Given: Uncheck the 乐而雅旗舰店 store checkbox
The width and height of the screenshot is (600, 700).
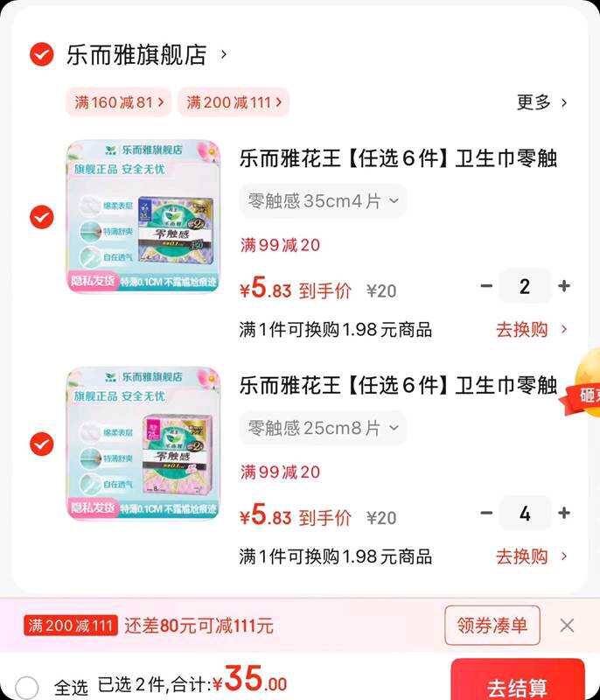Looking at the screenshot, I should pyautogui.click(x=42, y=54).
